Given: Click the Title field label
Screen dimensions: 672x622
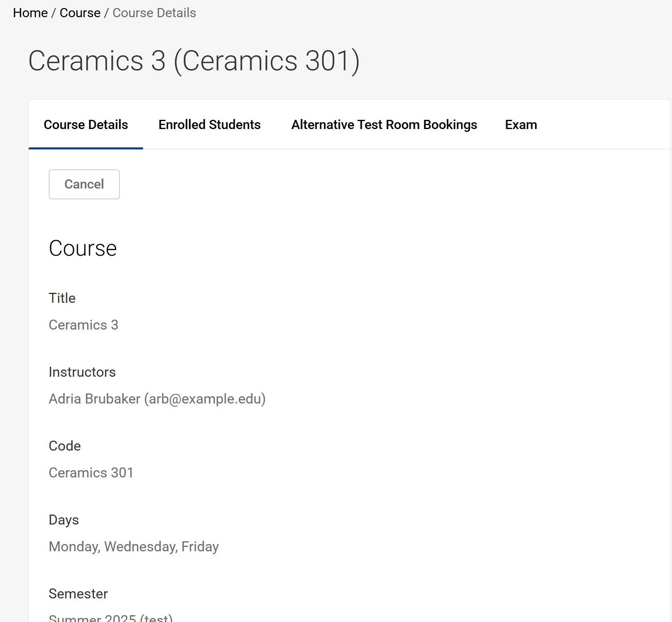Looking at the screenshot, I should (62, 298).
